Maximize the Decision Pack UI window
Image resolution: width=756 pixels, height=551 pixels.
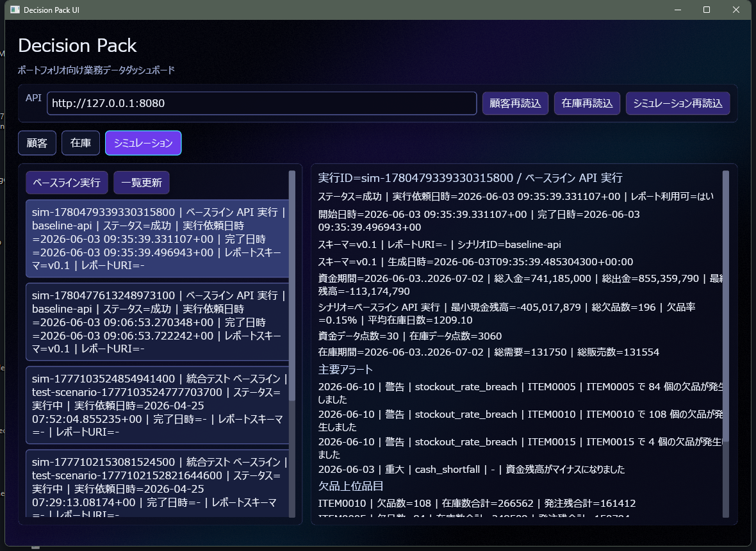pos(707,10)
